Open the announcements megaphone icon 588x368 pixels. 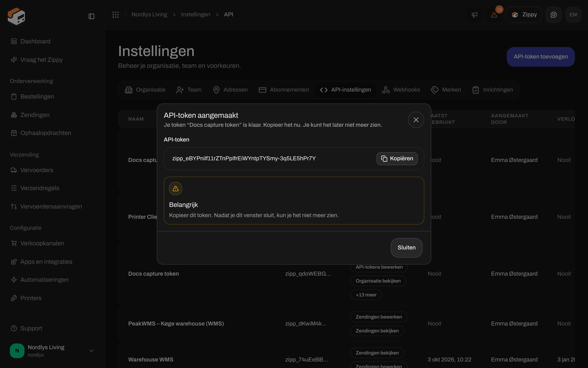pos(474,15)
